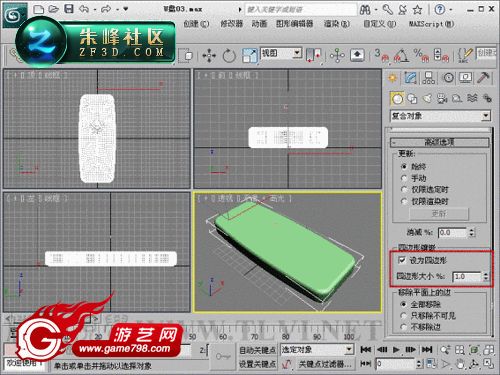Viewport: 500px width, 375px height.
Task: Select the Move tool in main toolbar
Action: [x=209, y=55]
